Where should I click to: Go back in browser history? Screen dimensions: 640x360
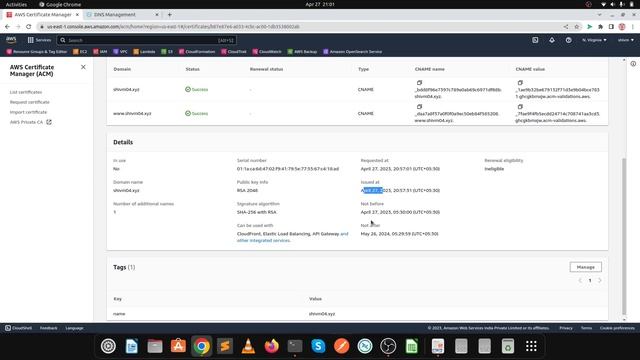click(7, 27)
